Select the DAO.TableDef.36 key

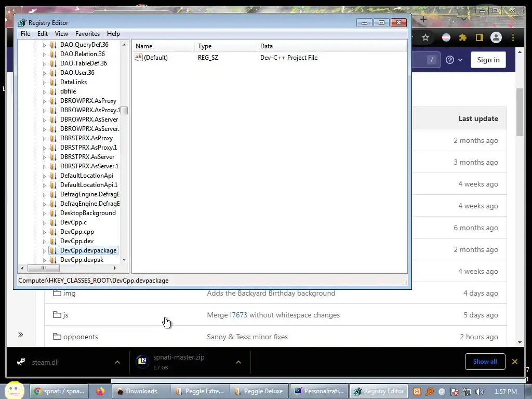click(84, 63)
